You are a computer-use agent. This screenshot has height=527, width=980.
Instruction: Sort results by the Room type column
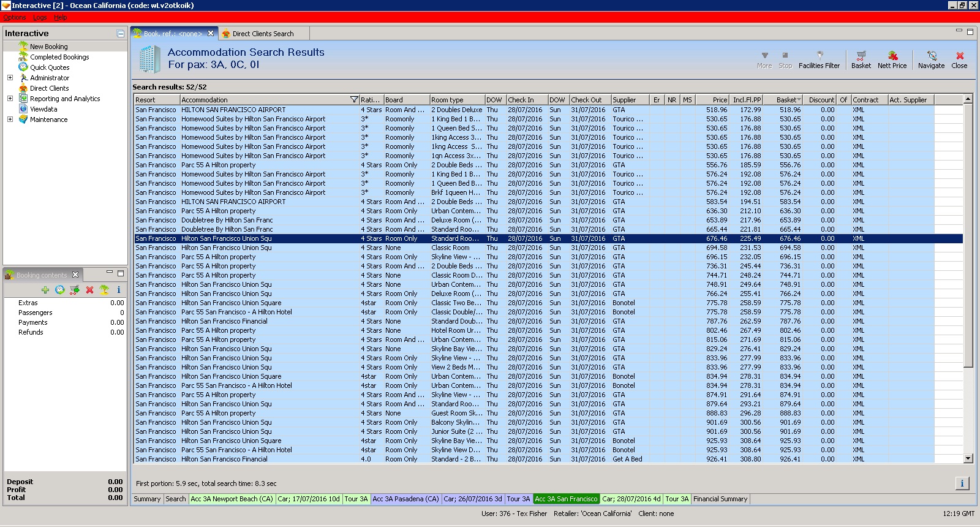click(x=457, y=99)
